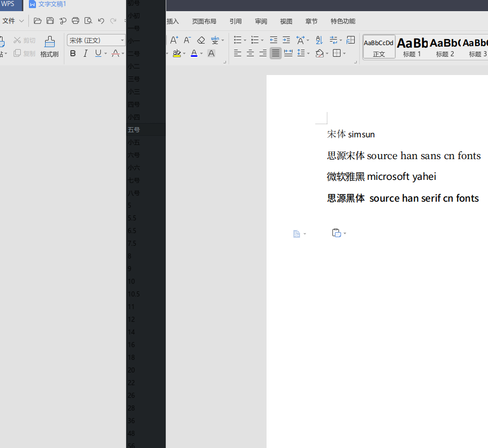
Task: Click the blue font color A
Action: (194, 53)
